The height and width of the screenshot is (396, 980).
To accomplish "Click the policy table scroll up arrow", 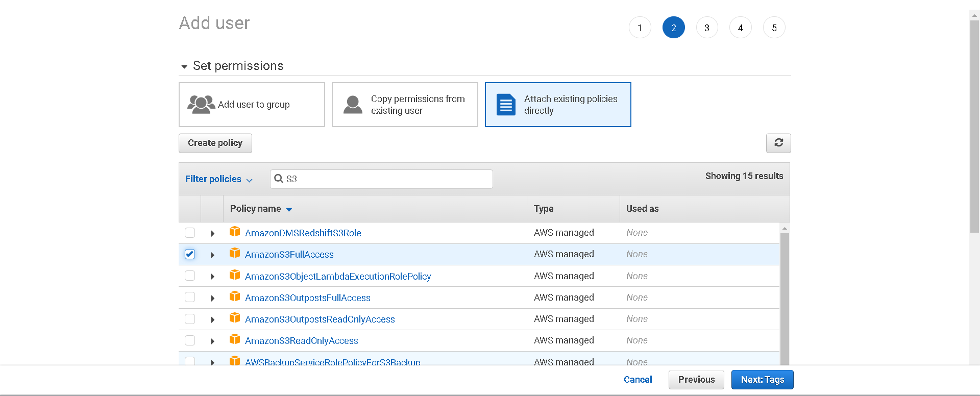I will 785,228.
